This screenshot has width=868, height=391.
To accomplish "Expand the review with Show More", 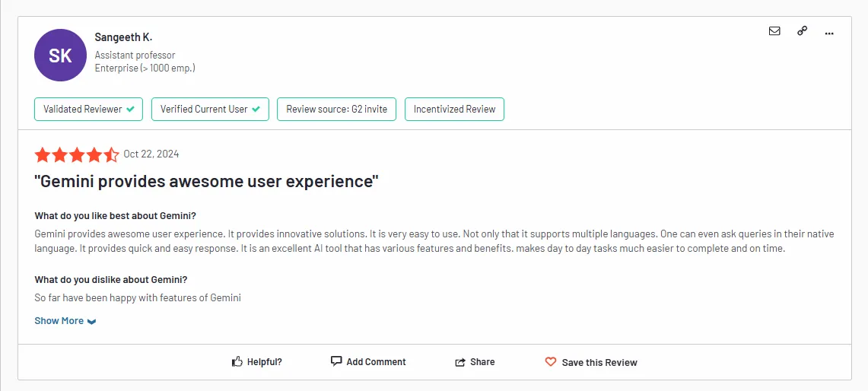I will (65, 321).
